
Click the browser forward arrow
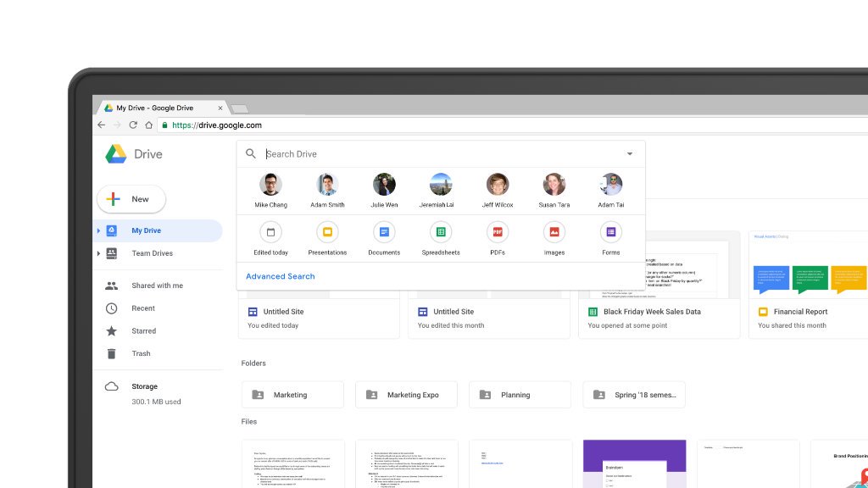tap(117, 125)
